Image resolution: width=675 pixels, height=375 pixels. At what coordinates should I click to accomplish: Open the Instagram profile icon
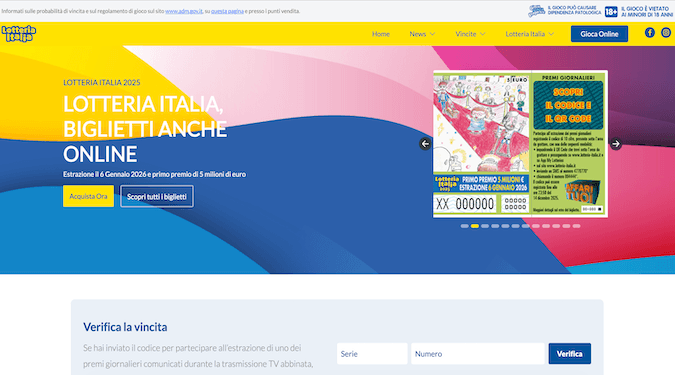click(x=666, y=33)
